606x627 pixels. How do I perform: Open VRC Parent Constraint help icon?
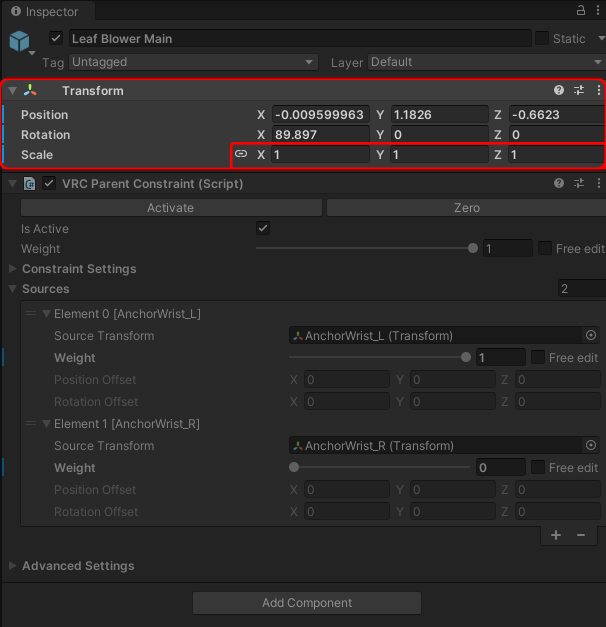pyautogui.click(x=559, y=184)
